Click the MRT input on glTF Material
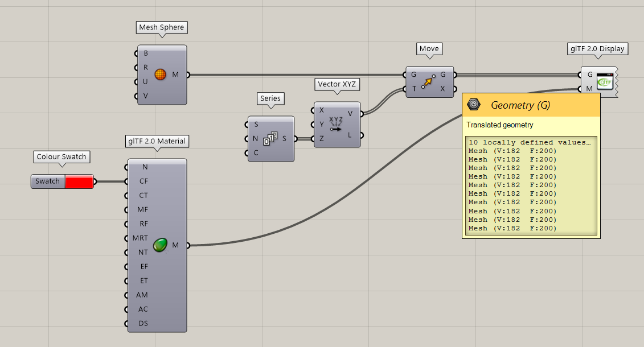 click(141, 238)
